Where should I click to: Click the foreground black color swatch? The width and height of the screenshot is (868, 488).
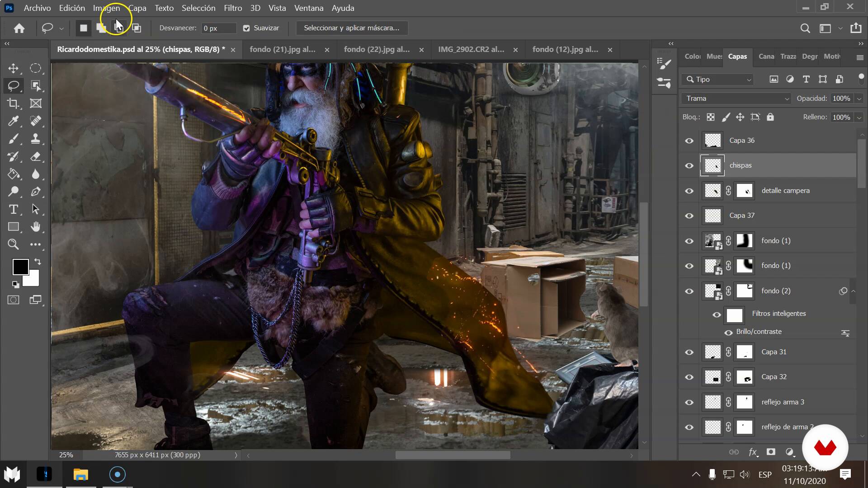coord(20,267)
